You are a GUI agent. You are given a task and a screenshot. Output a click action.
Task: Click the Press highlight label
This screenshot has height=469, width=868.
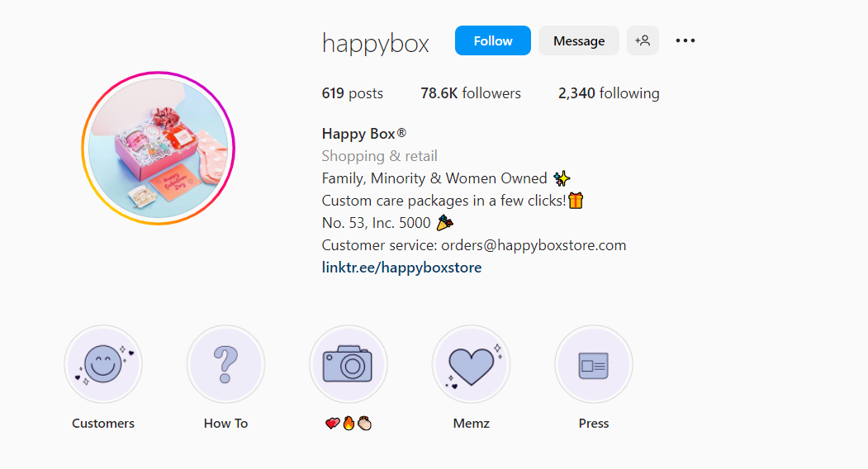[x=594, y=423]
